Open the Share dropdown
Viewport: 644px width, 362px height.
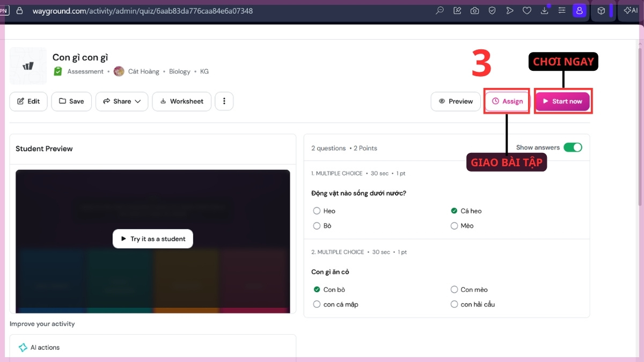[122, 101]
